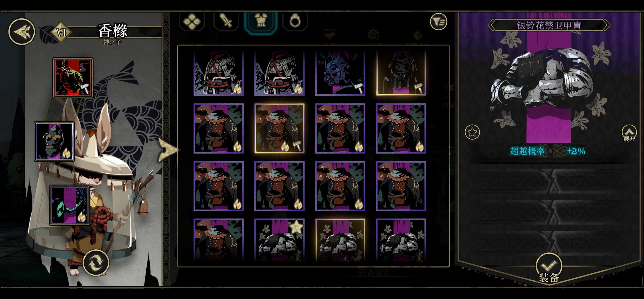Viewport: 644px width, 299px height.
Task: Toggle the favorite star on item details
Action: (472, 132)
